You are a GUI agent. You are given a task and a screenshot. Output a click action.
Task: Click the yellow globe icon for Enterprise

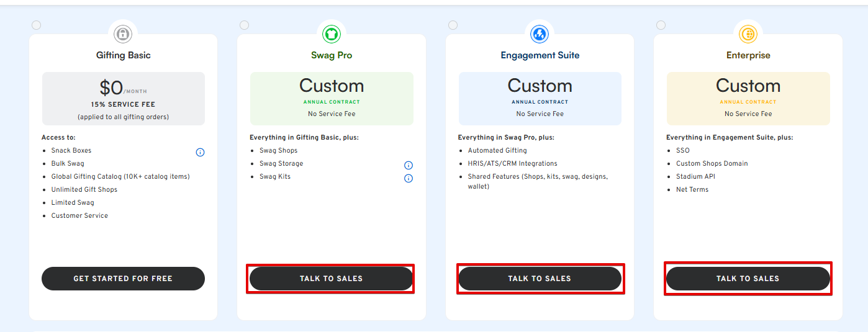point(748,34)
